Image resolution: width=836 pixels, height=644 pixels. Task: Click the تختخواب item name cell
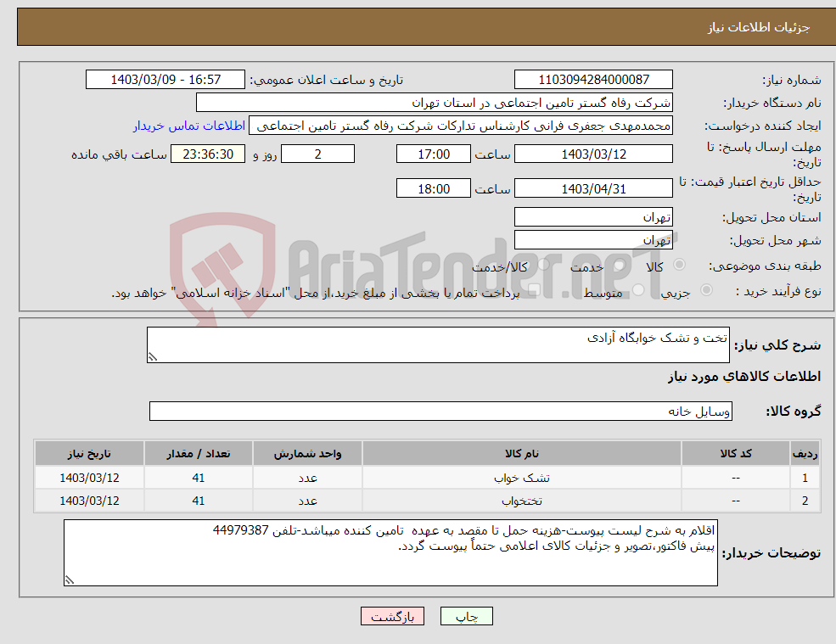pyautogui.click(x=522, y=501)
